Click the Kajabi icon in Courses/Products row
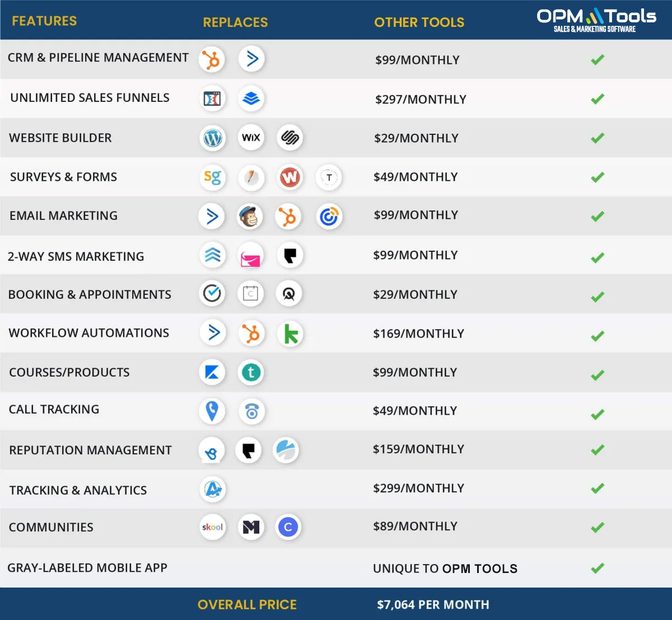This screenshot has width=672, height=620. click(x=212, y=372)
